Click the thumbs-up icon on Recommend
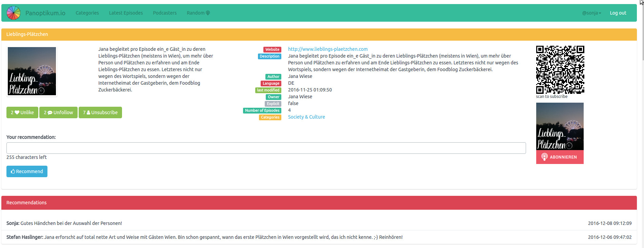 coord(13,171)
